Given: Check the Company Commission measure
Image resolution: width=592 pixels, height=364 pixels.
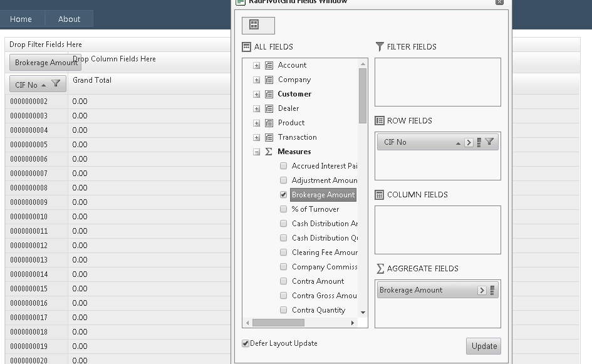Looking at the screenshot, I should click(x=284, y=267).
